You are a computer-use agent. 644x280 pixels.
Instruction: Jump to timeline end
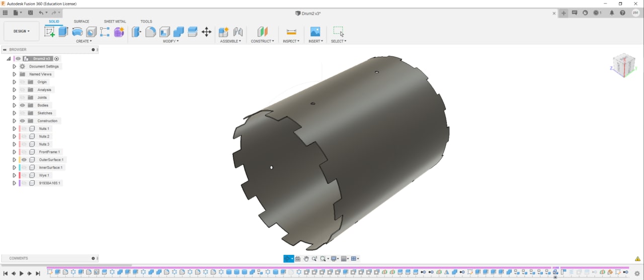click(x=38, y=273)
